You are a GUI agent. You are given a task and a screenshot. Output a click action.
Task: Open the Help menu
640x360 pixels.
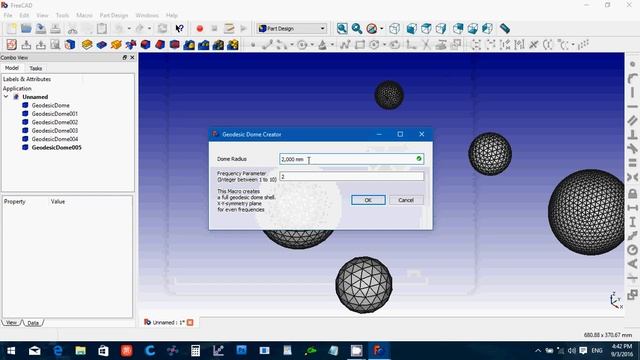(172, 15)
